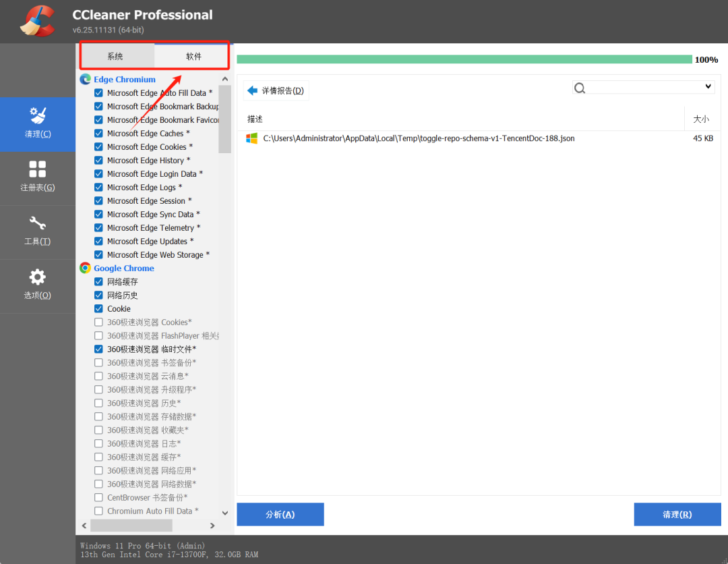The image size is (728, 564).
Task: Uncheck Microsoft Edge Login Data
Action: pos(98,174)
